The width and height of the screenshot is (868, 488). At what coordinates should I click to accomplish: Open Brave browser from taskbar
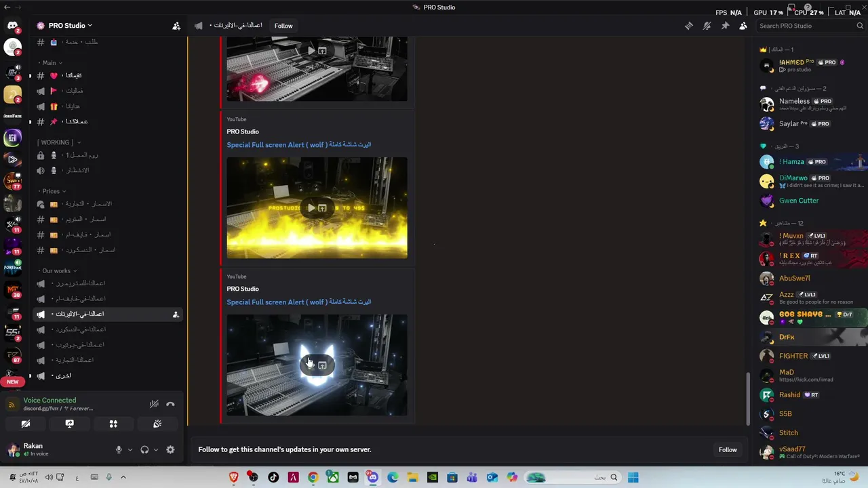pyautogui.click(x=234, y=477)
